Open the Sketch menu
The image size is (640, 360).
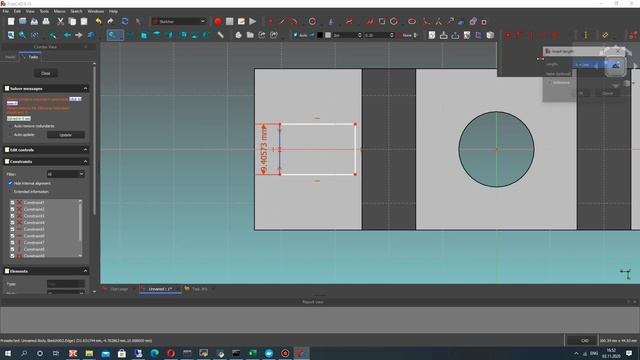coord(76,11)
